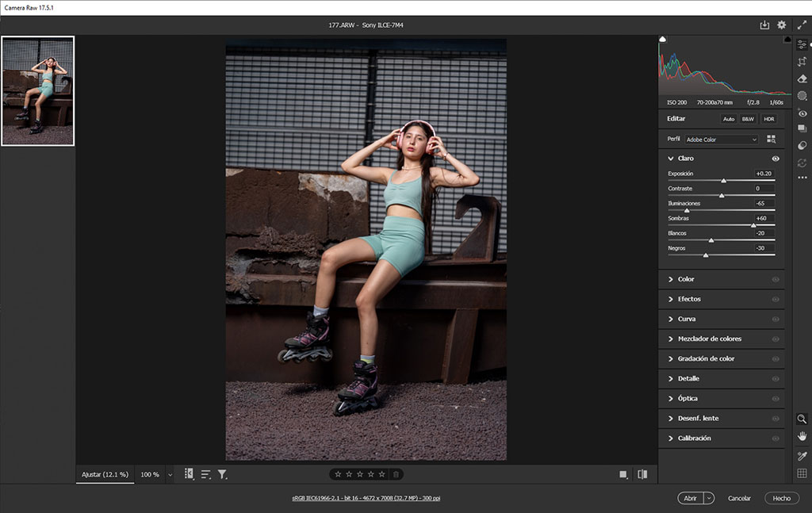Select the Healing eraser tool
This screenshot has height=513, width=812.
coord(802,78)
